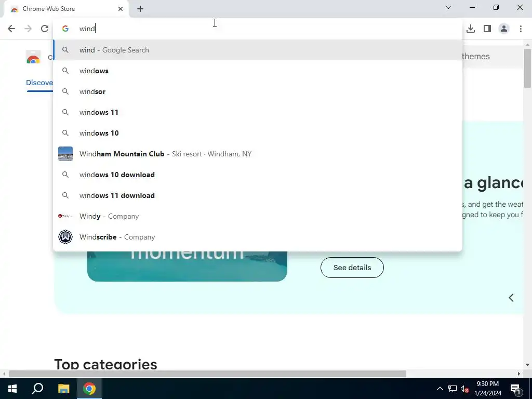Toggle the Chrome side panel icon
The height and width of the screenshot is (399, 532).
(x=487, y=29)
